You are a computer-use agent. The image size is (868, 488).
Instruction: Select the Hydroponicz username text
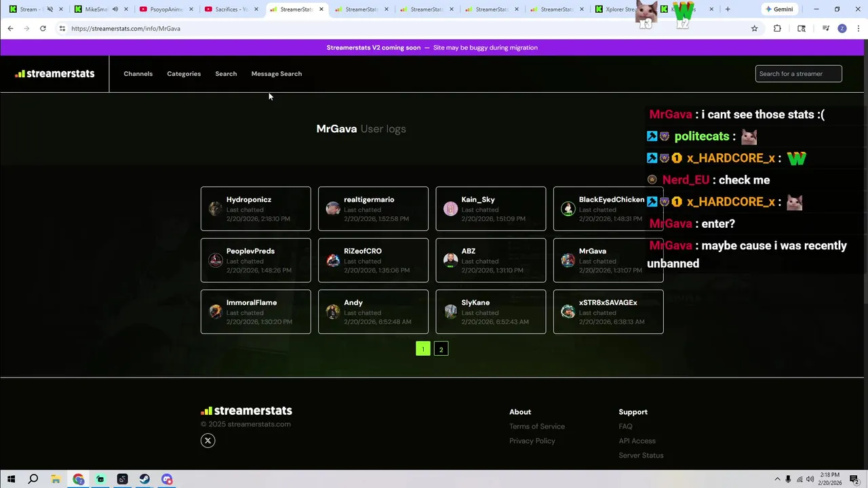pos(249,199)
